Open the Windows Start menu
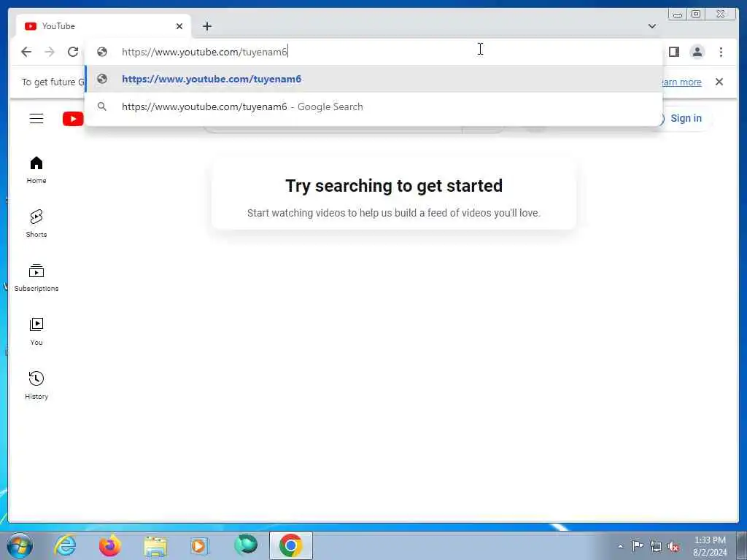 (x=20, y=545)
